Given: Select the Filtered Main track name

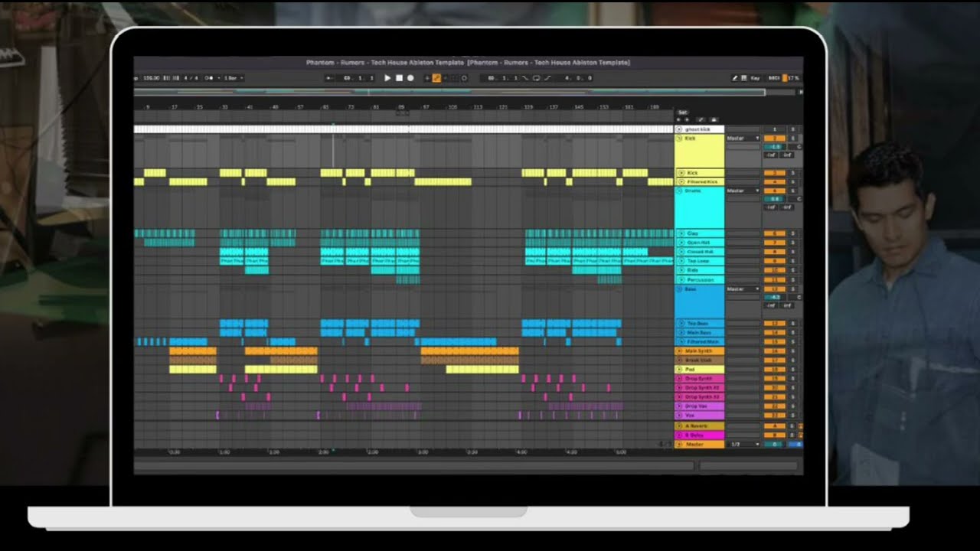Looking at the screenshot, I should pos(702,342).
